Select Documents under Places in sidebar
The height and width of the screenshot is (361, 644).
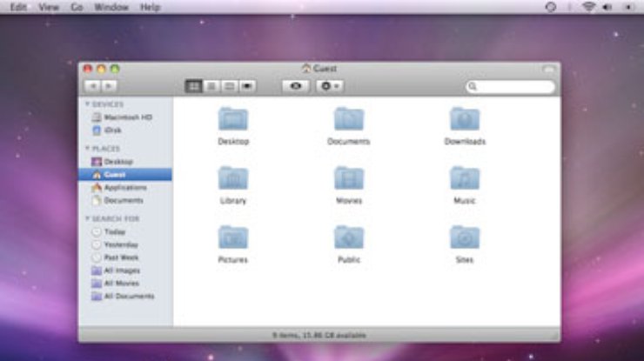[125, 200]
